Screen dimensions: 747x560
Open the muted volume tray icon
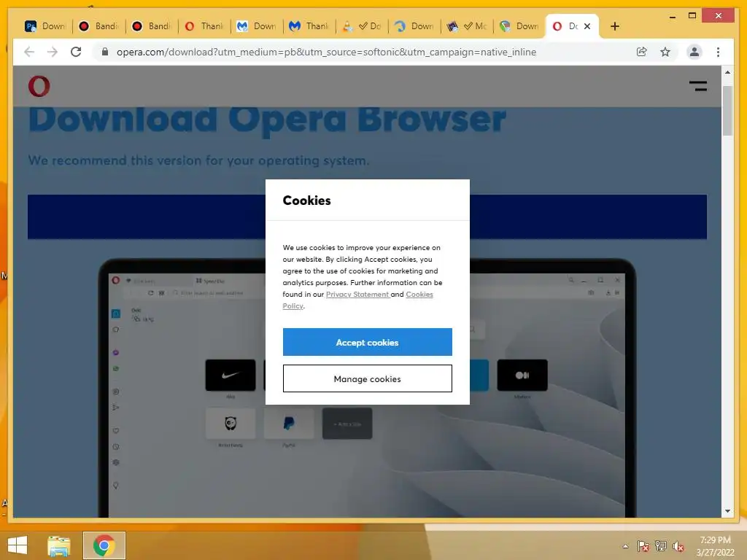coord(678,546)
